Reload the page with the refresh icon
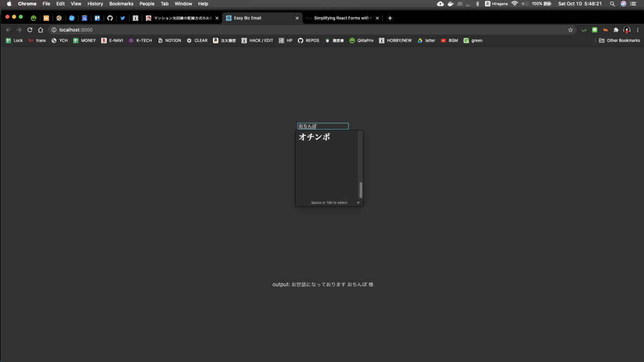644x362 pixels. tap(29, 29)
